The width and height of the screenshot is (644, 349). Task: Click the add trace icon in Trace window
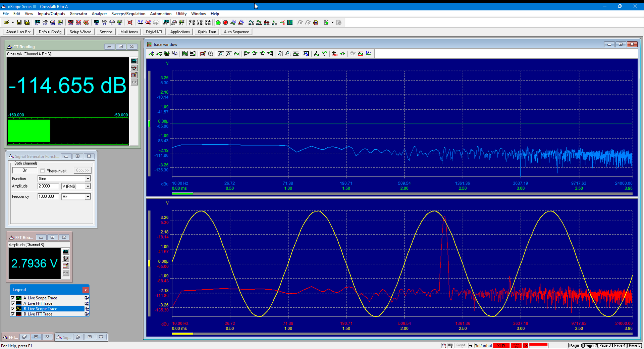tap(152, 53)
